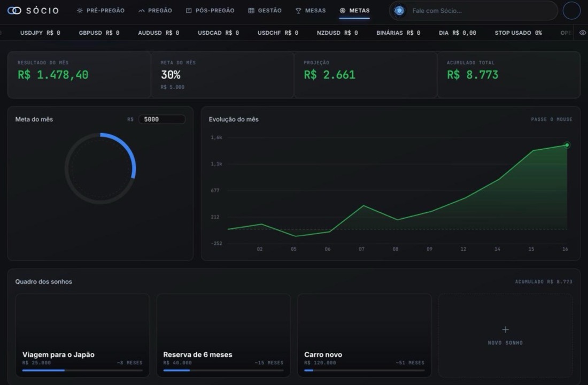Click the Reserva de 6 meses progress bar
Screen dimensions: 588x385
(223, 371)
